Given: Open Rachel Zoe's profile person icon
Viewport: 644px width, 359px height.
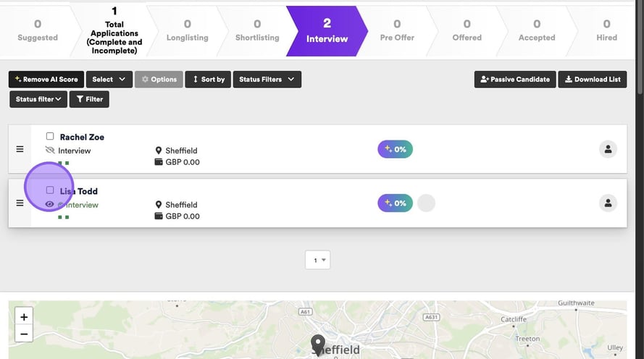Looking at the screenshot, I should [x=608, y=149].
